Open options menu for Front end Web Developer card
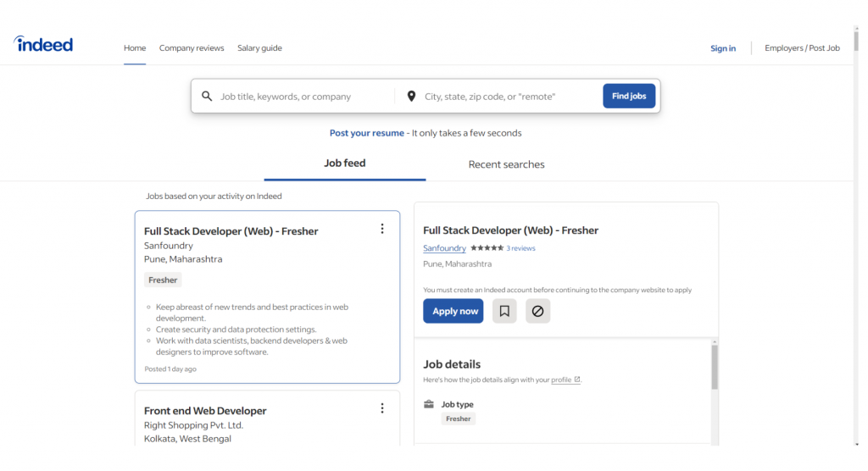The image size is (868, 471). [x=382, y=408]
